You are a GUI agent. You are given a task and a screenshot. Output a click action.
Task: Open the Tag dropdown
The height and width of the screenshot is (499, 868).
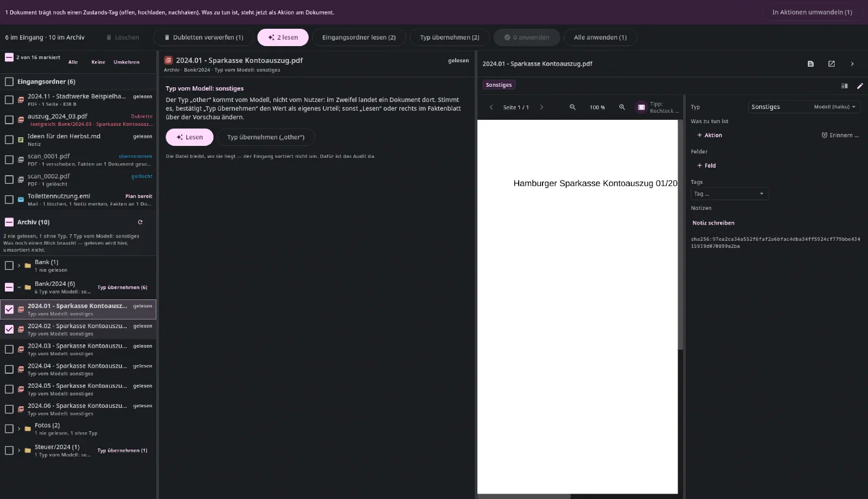coord(730,194)
